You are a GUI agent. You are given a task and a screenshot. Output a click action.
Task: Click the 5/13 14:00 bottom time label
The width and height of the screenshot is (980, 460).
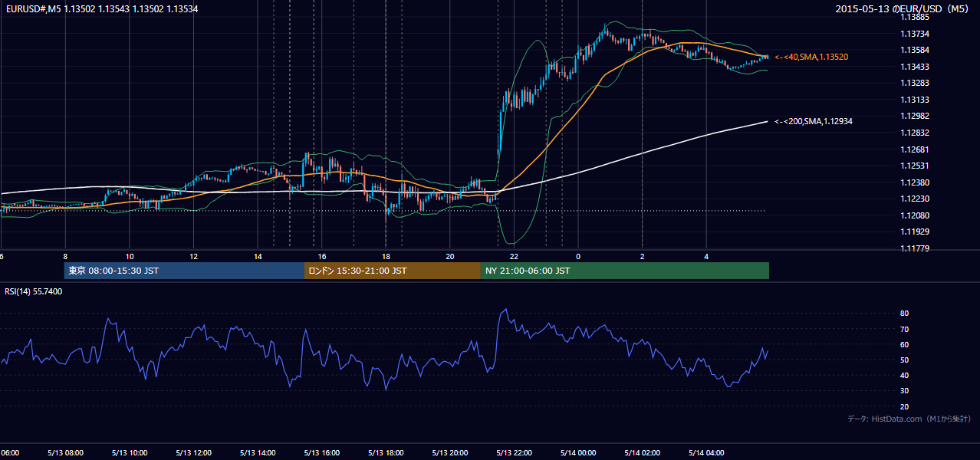[258, 453]
